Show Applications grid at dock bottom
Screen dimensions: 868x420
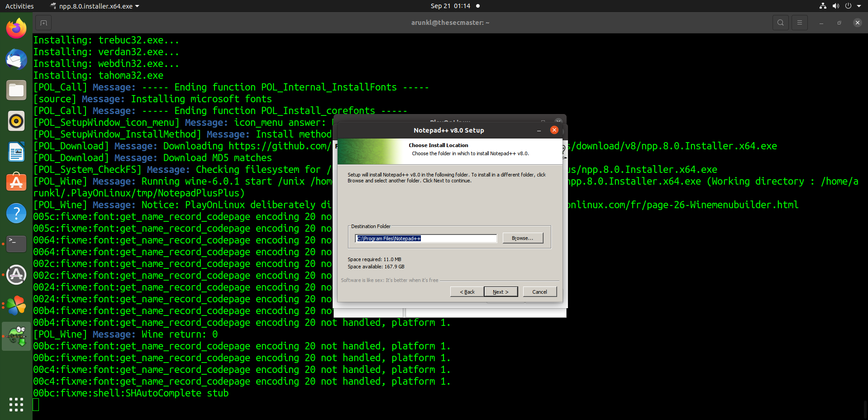pos(16,404)
